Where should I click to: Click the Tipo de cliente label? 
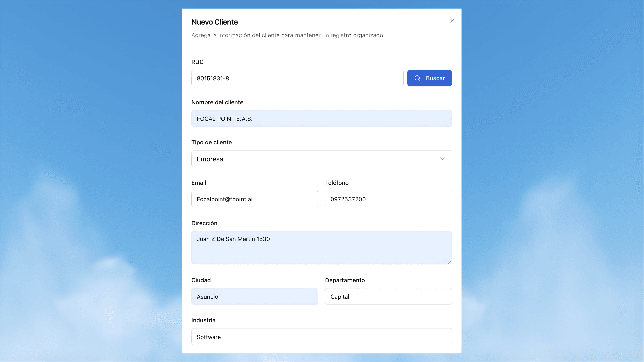click(211, 142)
